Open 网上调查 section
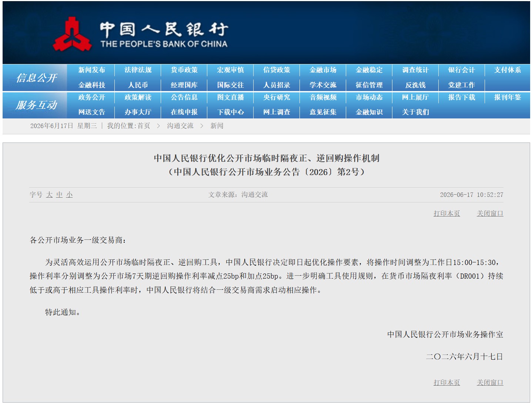Image resolution: width=532 pixels, height=403 pixels. 277,112
